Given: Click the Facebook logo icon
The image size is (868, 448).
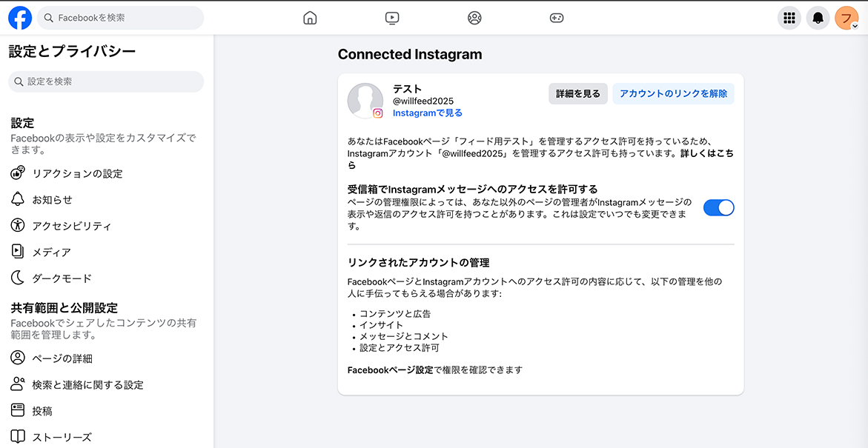Looking at the screenshot, I should [20, 18].
